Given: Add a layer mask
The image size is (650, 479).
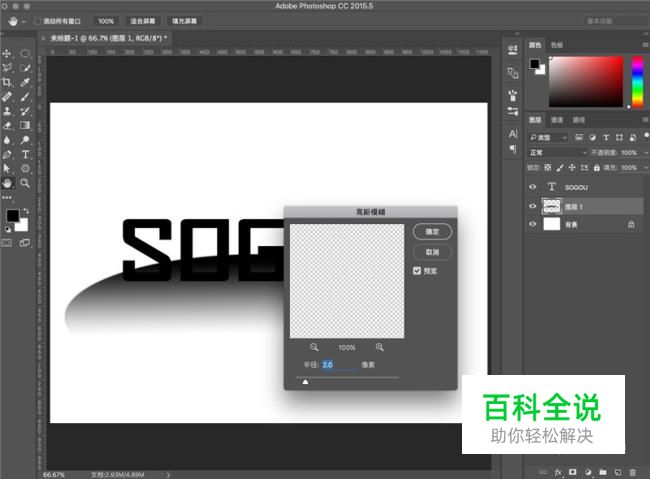Looking at the screenshot, I should [572, 472].
